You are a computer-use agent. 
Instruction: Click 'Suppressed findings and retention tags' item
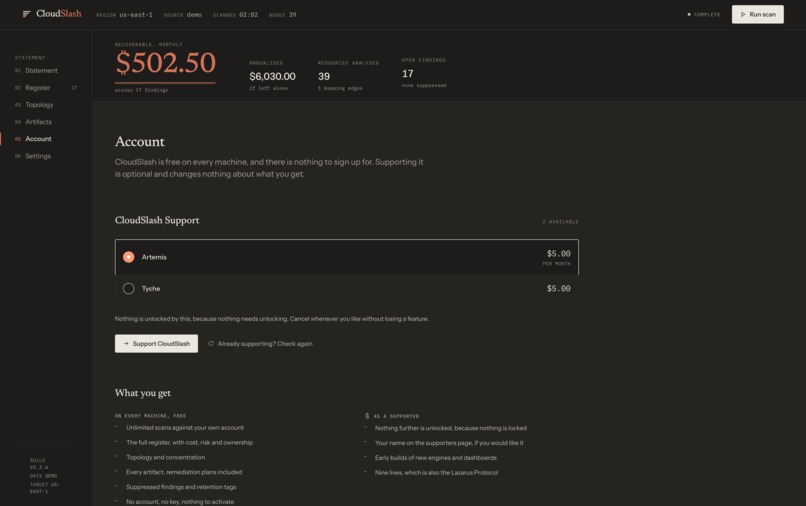(x=181, y=487)
